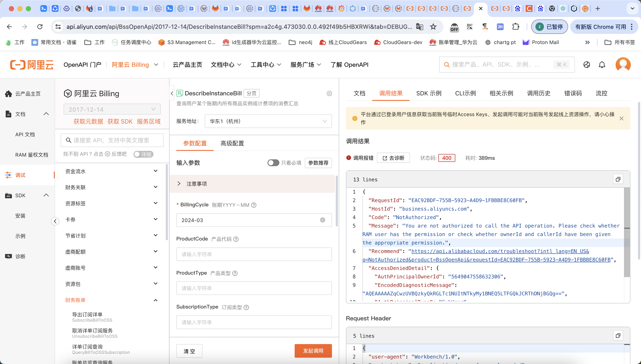Click the header search products box

507,65
